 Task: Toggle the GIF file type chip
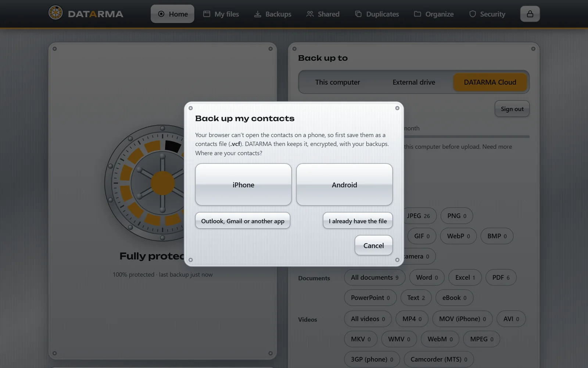tap(422, 236)
